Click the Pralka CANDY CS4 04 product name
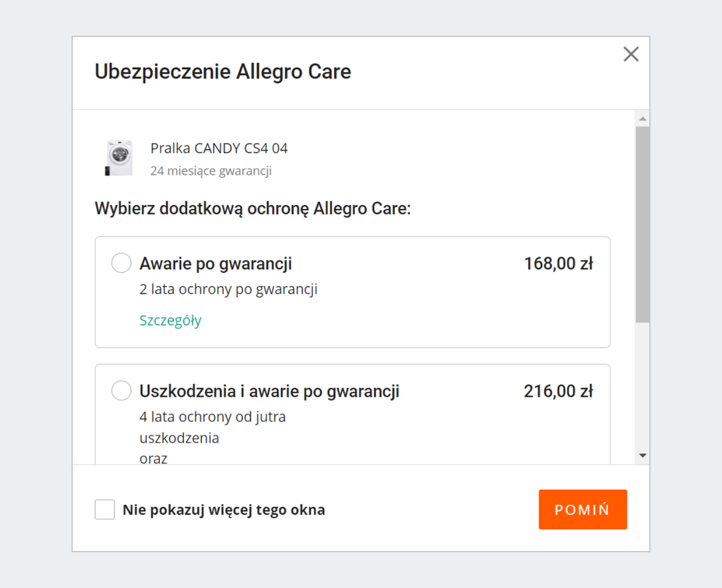This screenshot has height=588, width=722. pyautogui.click(x=219, y=148)
